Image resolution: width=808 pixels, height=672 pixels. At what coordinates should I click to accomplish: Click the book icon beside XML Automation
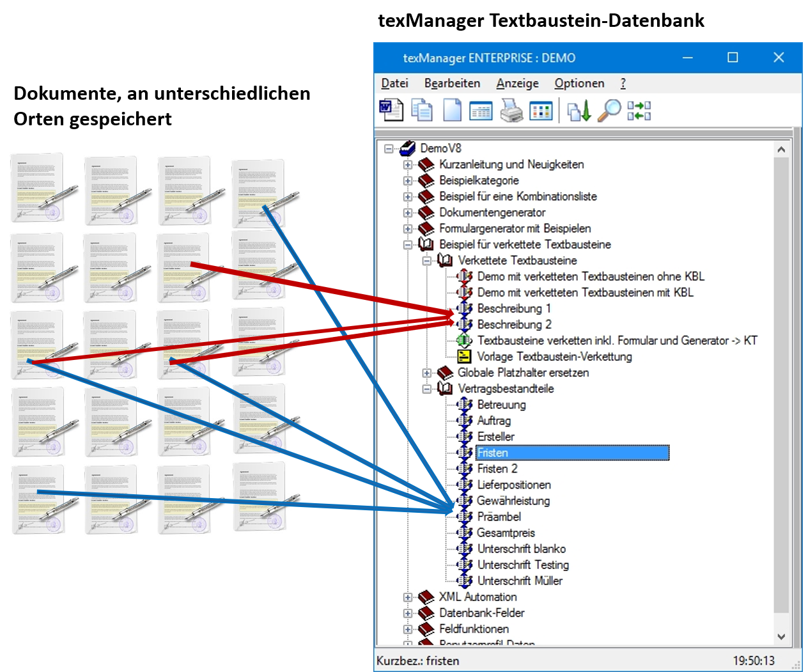426,597
